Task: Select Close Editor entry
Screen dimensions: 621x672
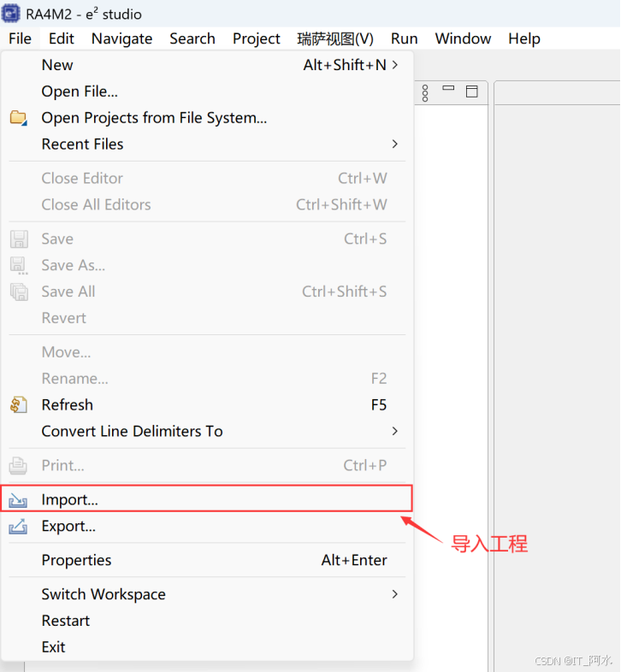Action: [207, 179]
